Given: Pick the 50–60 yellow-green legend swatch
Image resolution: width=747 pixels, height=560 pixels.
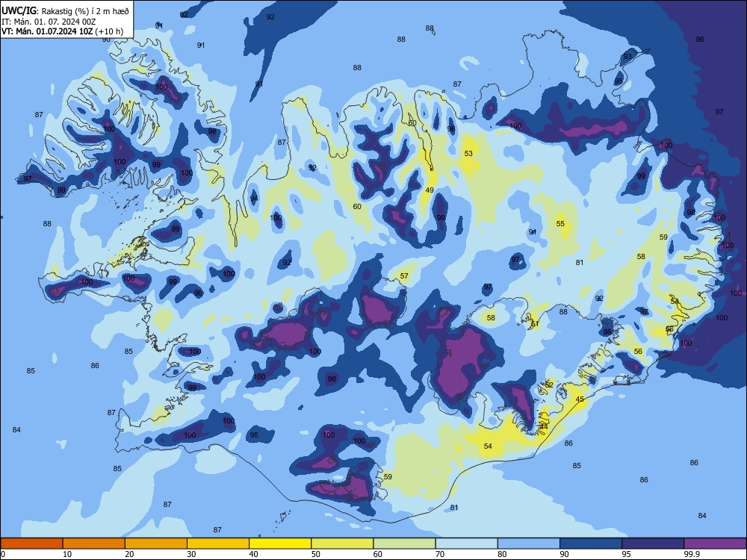Looking at the screenshot, I should [342, 544].
